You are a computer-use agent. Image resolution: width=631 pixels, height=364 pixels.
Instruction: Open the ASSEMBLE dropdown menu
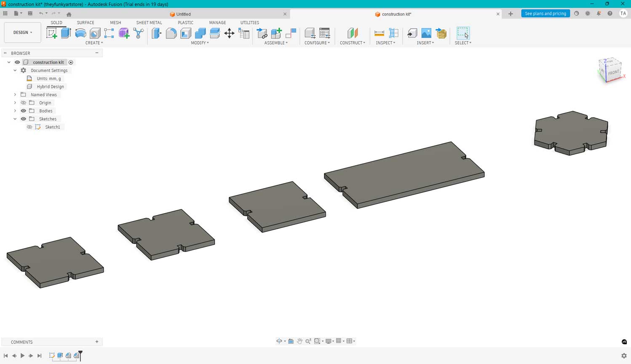(x=276, y=43)
